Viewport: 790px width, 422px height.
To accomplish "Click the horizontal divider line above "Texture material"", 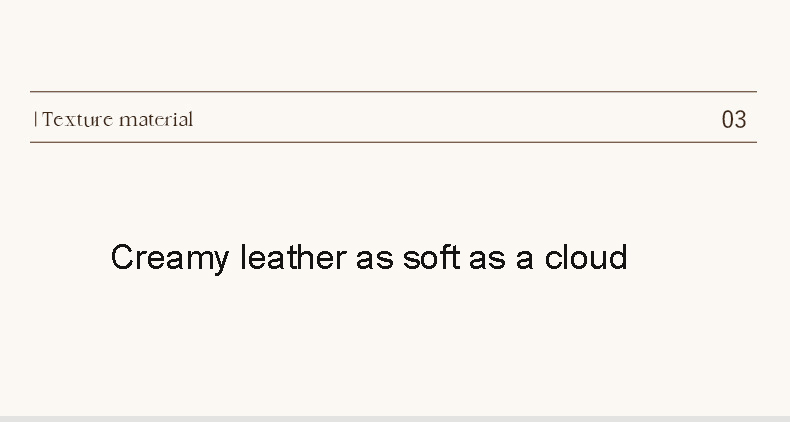I will [393, 92].
